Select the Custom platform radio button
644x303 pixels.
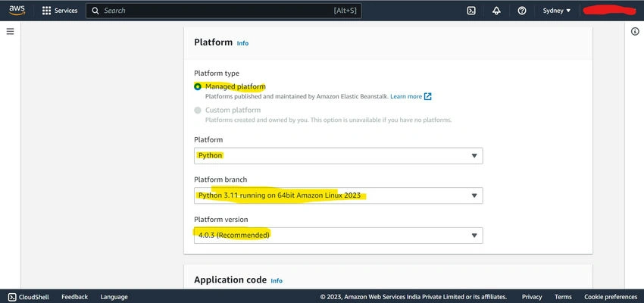tap(198, 110)
